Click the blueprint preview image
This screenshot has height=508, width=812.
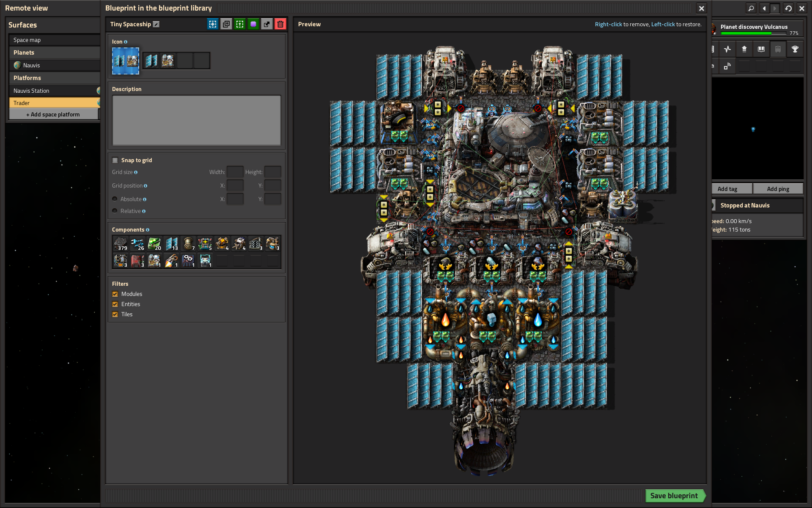click(499, 258)
